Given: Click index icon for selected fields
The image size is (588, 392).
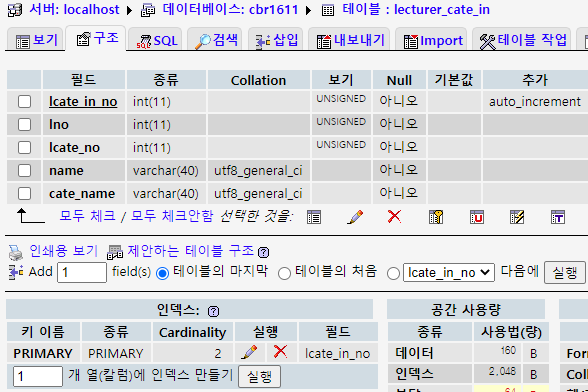Looking at the screenshot, I should [517, 217].
